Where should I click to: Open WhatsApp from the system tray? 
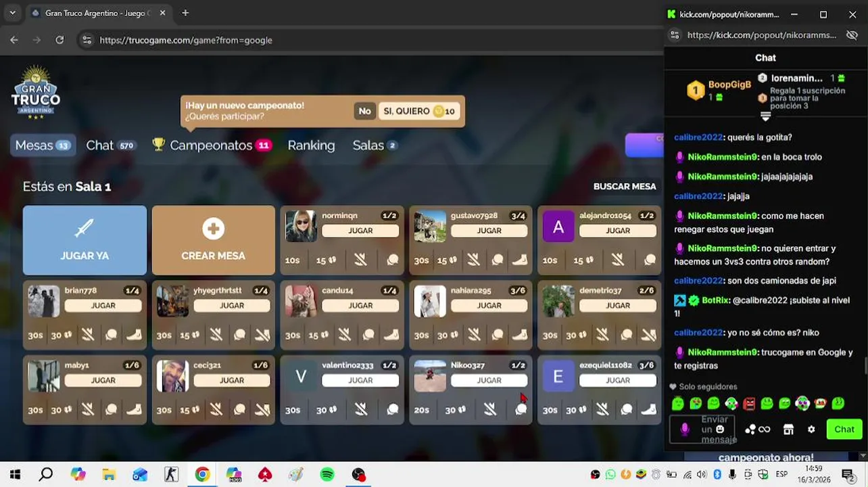[x=610, y=475]
